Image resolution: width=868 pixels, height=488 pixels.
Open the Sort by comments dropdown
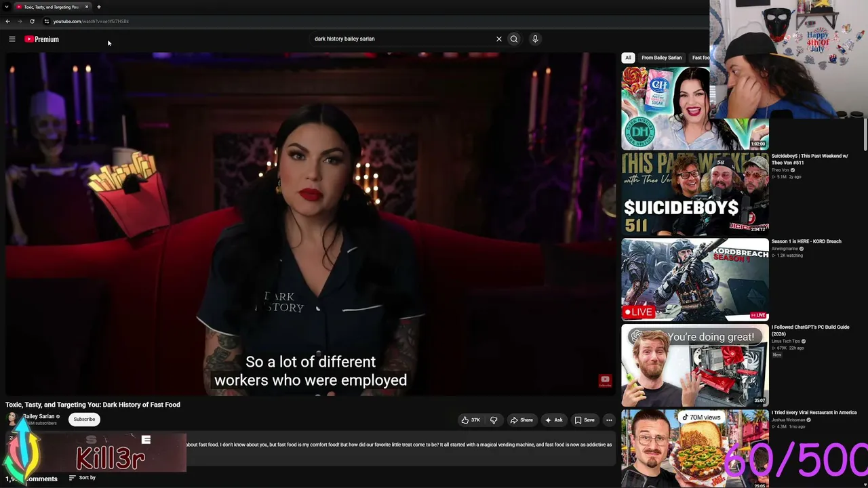point(82,478)
